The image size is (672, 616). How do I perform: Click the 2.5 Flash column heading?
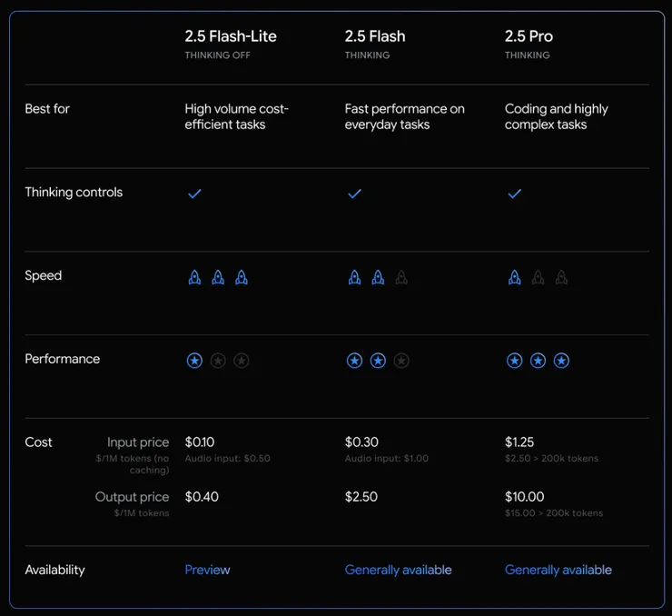point(375,36)
